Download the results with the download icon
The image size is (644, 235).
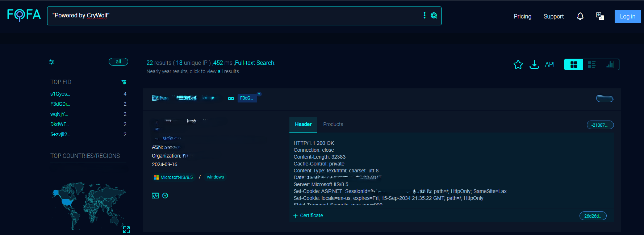[534, 64]
